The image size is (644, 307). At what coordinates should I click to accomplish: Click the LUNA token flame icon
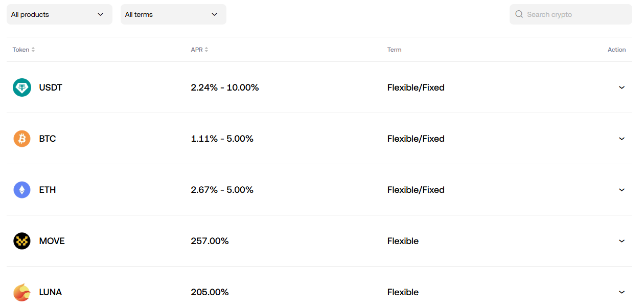22,292
